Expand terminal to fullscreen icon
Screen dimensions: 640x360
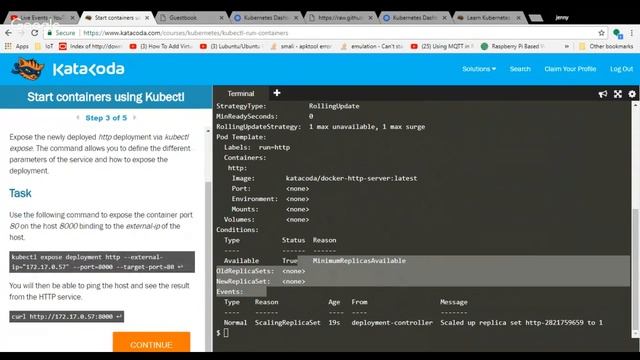pos(618,94)
